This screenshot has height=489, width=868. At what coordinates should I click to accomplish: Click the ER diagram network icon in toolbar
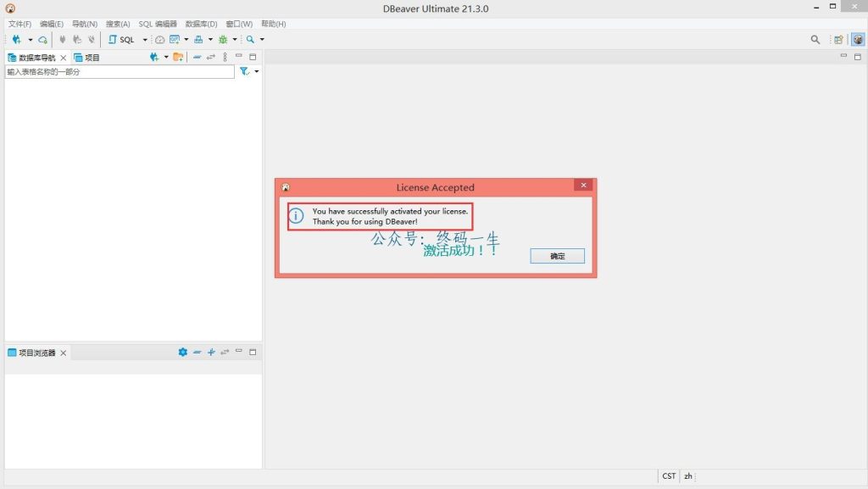point(198,39)
